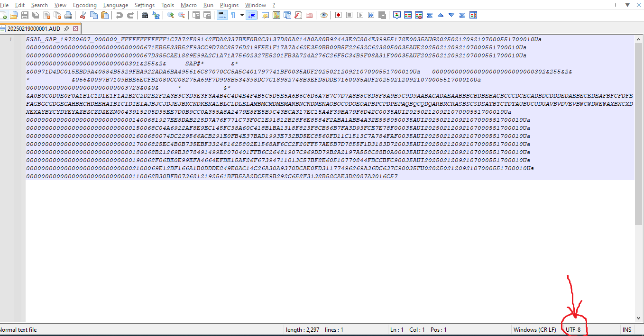Set file as first to compare
This screenshot has height=336, width=644.
point(397,15)
